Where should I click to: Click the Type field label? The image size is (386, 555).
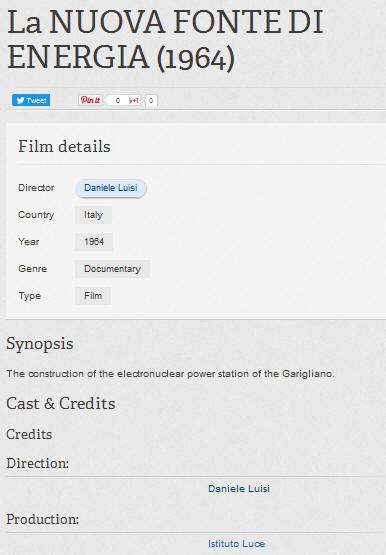[29, 296]
